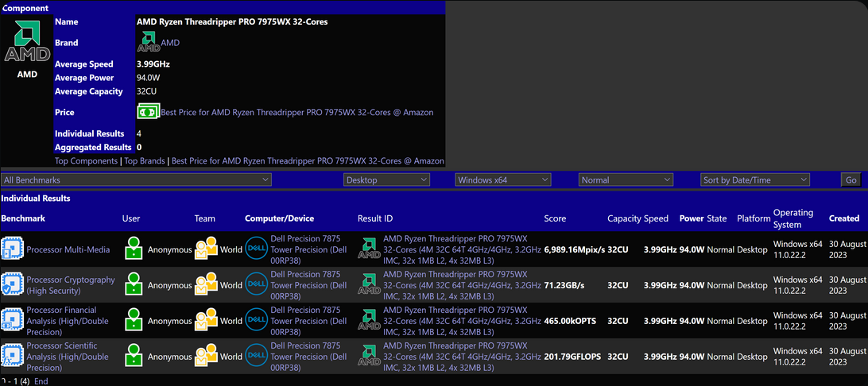
Task: Click the green money price icon
Action: tap(149, 111)
